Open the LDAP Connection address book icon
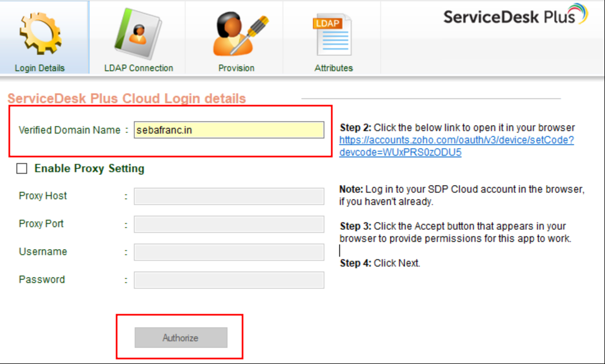The height and width of the screenshot is (364, 605). [x=137, y=34]
